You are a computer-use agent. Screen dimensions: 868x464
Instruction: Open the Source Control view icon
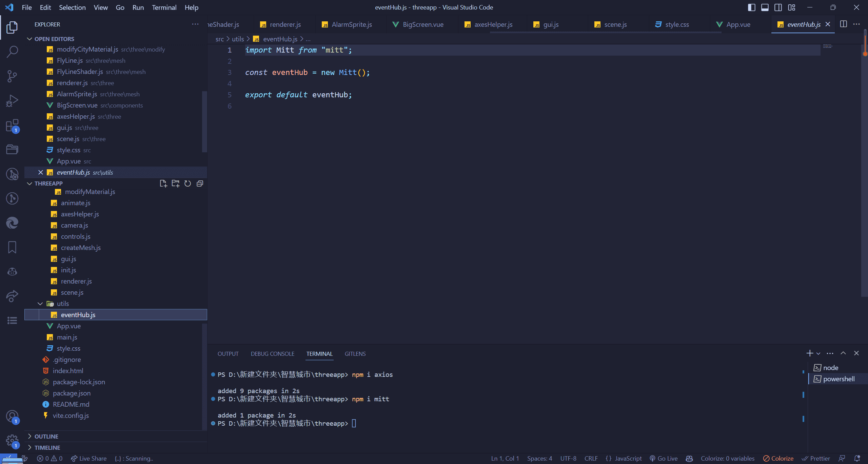tap(12, 76)
